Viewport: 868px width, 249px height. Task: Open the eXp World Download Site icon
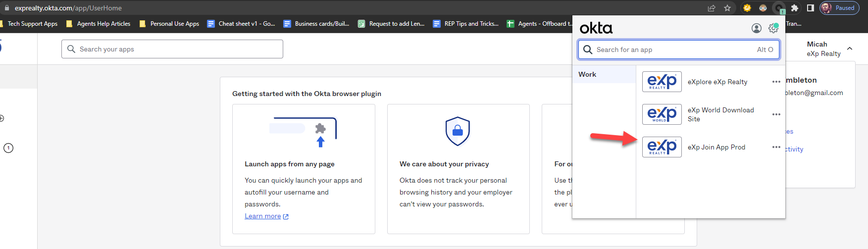pos(662,114)
